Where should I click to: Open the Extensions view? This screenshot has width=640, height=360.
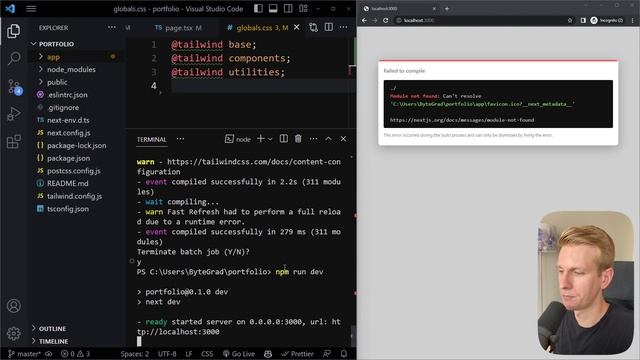click(13, 142)
